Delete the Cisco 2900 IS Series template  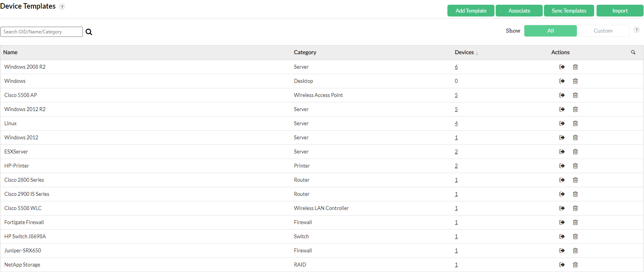click(x=575, y=194)
